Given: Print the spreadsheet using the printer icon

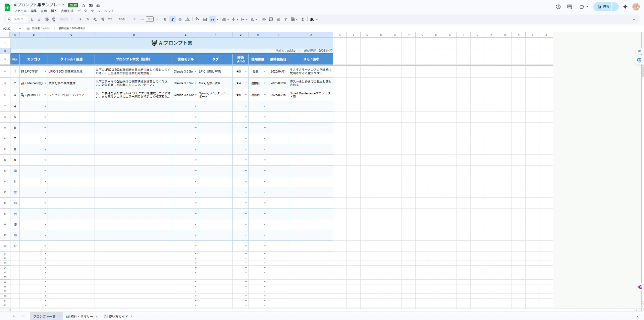Looking at the screenshot, I should [x=47, y=19].
